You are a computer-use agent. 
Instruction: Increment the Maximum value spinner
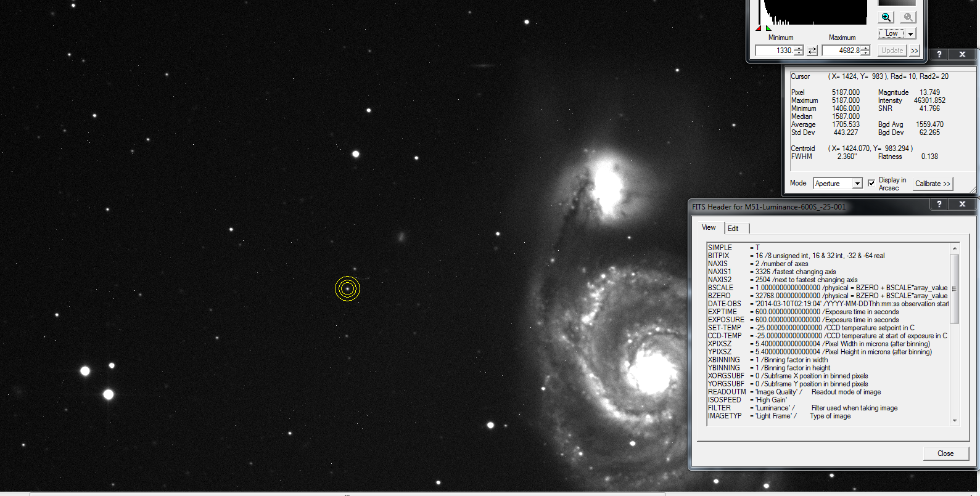tap(865, 48)
